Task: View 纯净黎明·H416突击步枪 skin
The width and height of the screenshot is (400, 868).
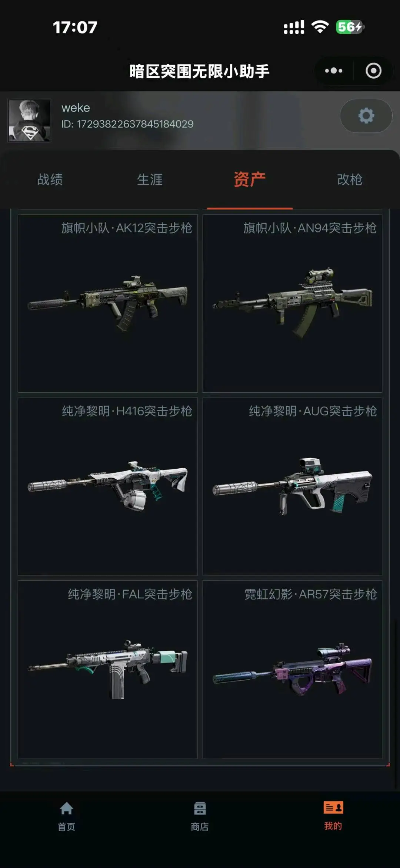Action: (108, 486)
